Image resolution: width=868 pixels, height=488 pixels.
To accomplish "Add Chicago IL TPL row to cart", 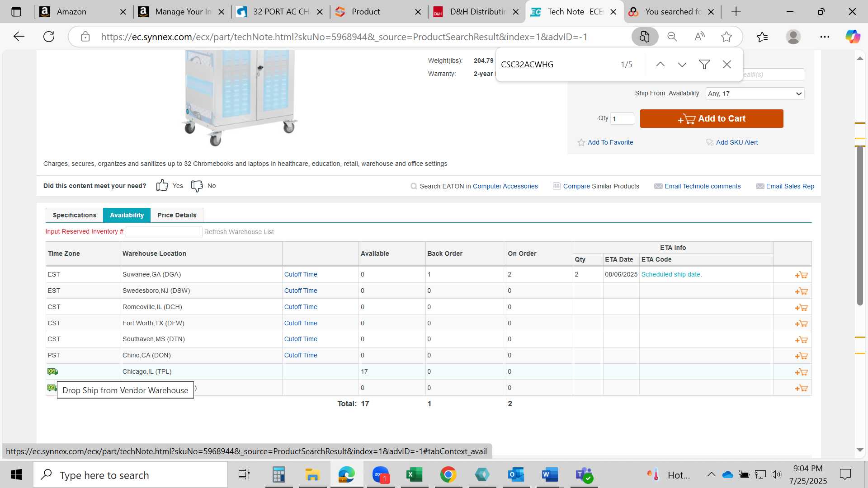I will (801, 372).
